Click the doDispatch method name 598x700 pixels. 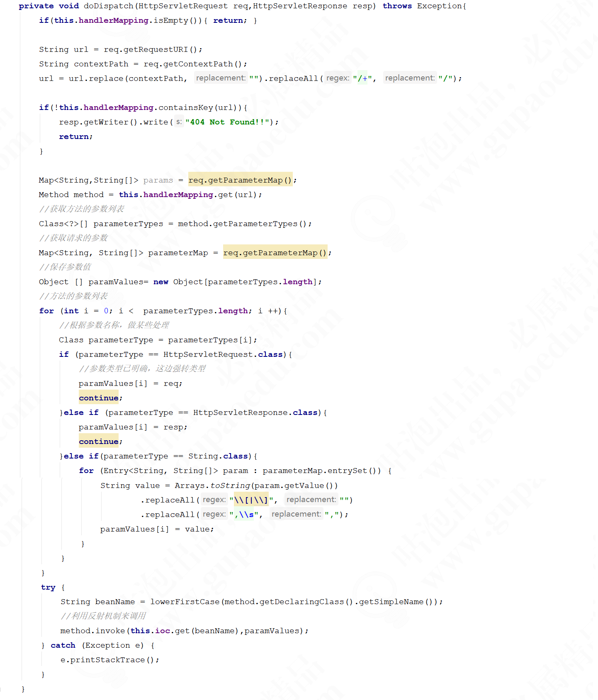108,6
